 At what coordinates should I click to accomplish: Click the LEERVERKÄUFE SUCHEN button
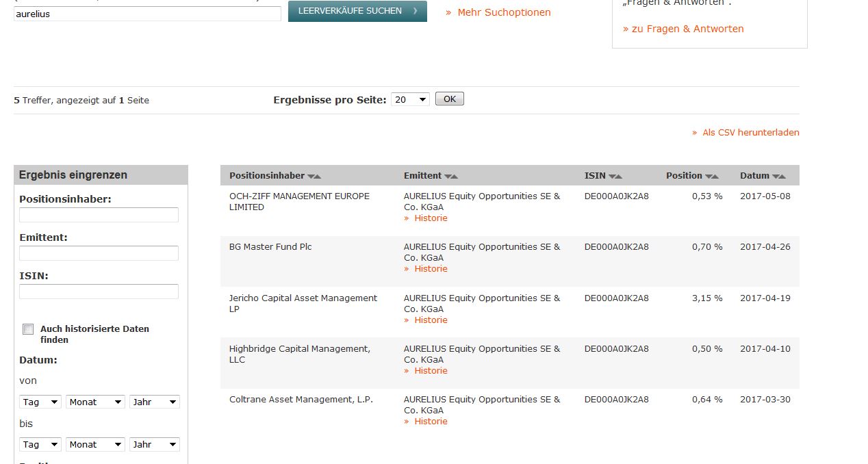pyautogui.click(x=357, y=11)
